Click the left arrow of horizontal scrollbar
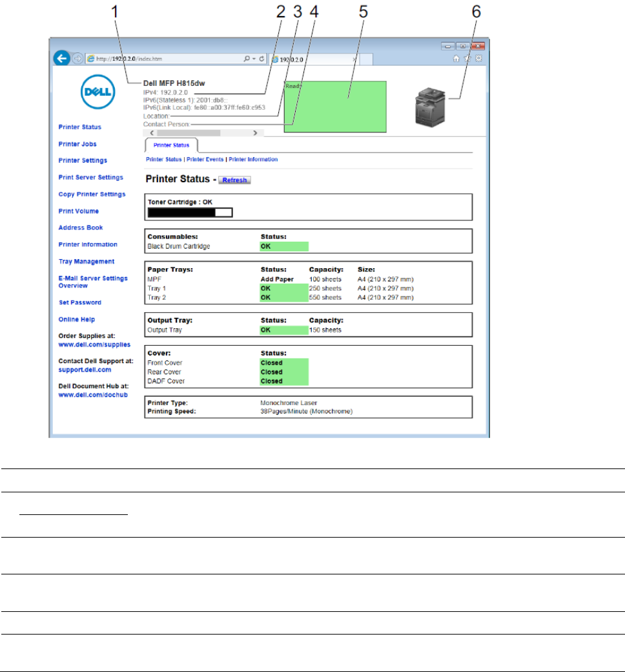 [x=152, y=133]
